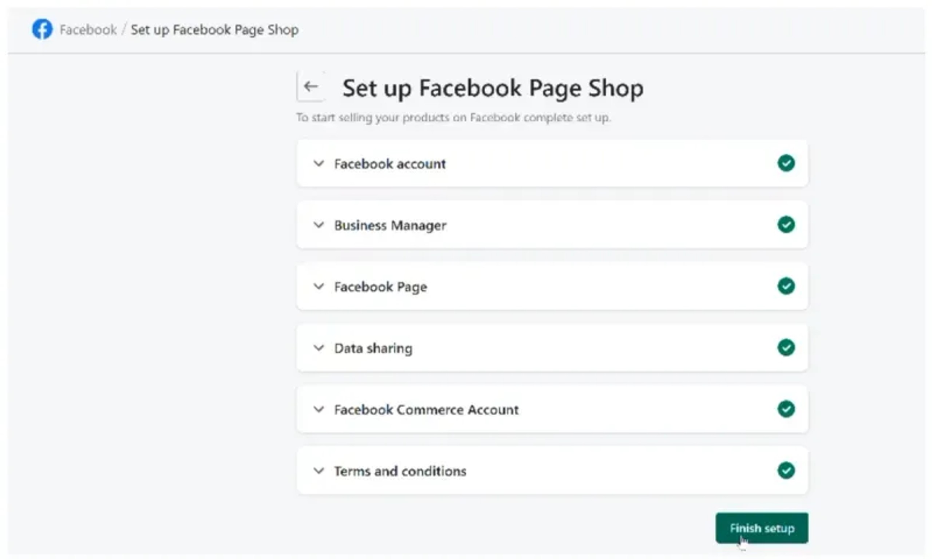Screen dimensions: 932x560
Task: Click the Terms and conditions completed checkmark
Action: pos(786,471)
